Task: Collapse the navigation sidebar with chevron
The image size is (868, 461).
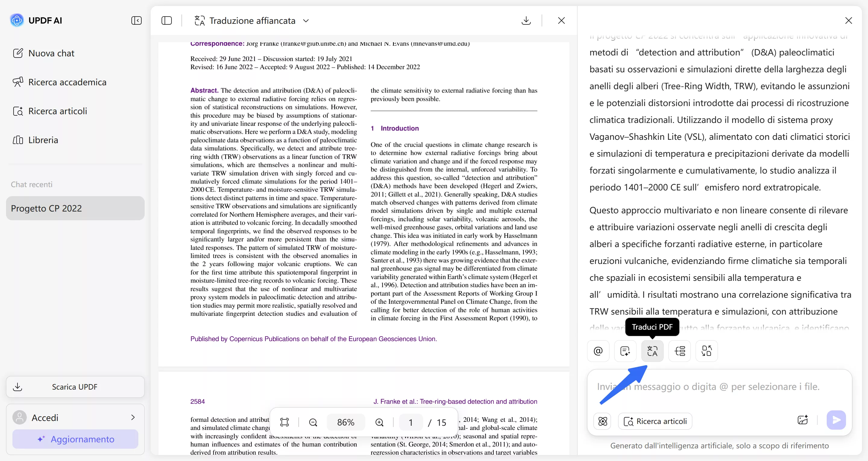Action: [x=136, y=20]
